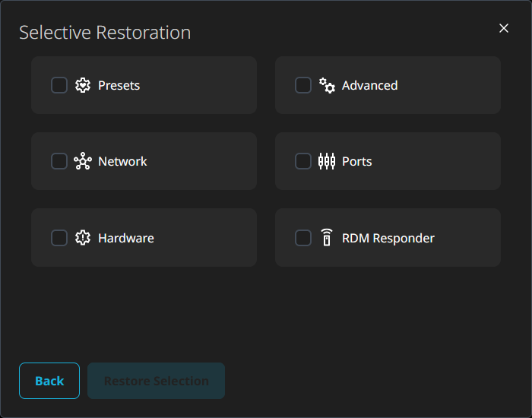Click the RDM Responder remote icon
The image size is (532, 418).
(327, 237)
